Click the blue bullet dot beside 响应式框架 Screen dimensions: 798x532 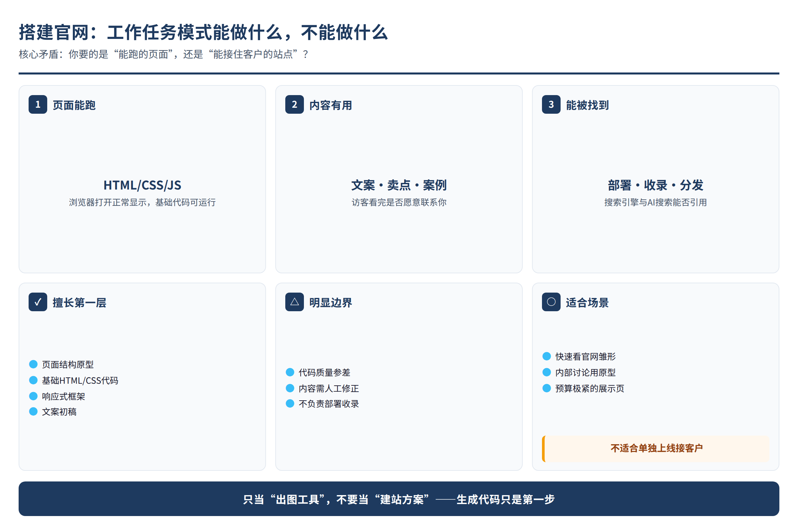(x=33, y=396)
